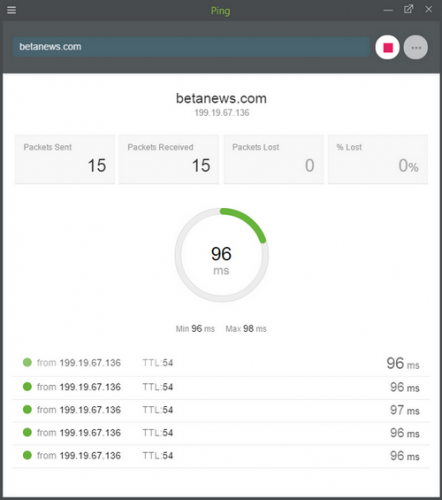Click the Ping title text
442x500 pixels.
click(x=220, y=11)
